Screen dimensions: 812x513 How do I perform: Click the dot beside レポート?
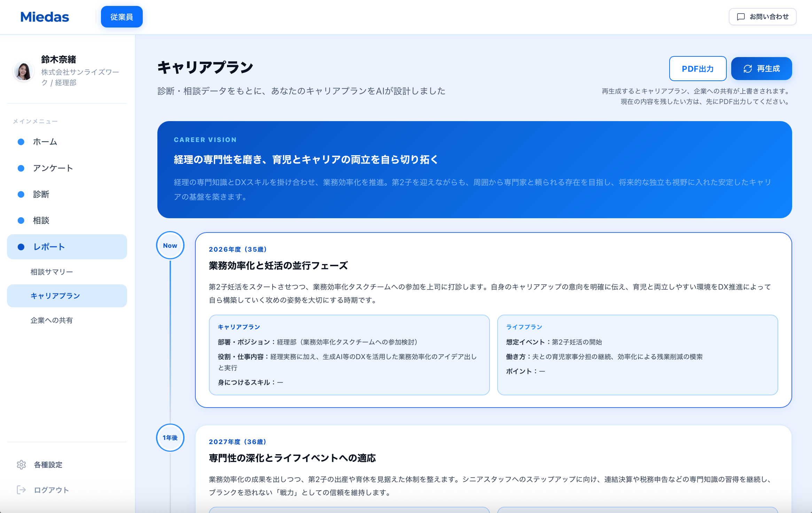21,247
